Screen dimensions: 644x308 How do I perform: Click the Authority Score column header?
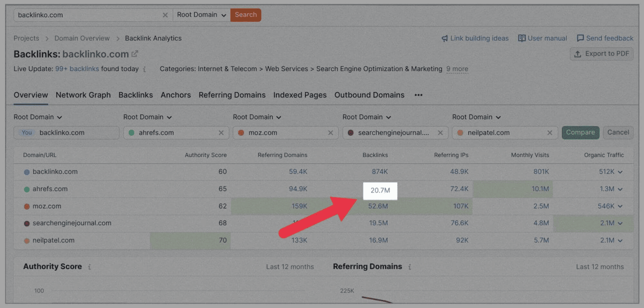click(x=206, y=155)
